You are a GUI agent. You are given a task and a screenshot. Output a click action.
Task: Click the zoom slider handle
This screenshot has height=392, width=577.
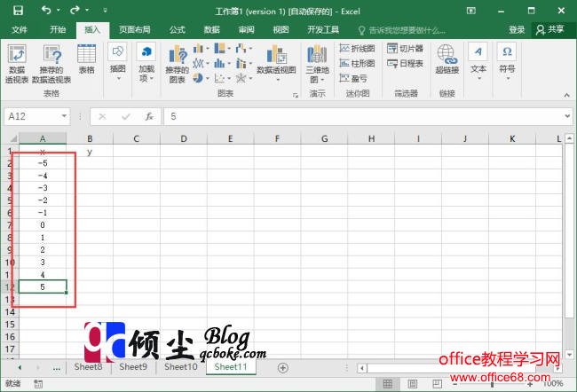pos(492,384)
